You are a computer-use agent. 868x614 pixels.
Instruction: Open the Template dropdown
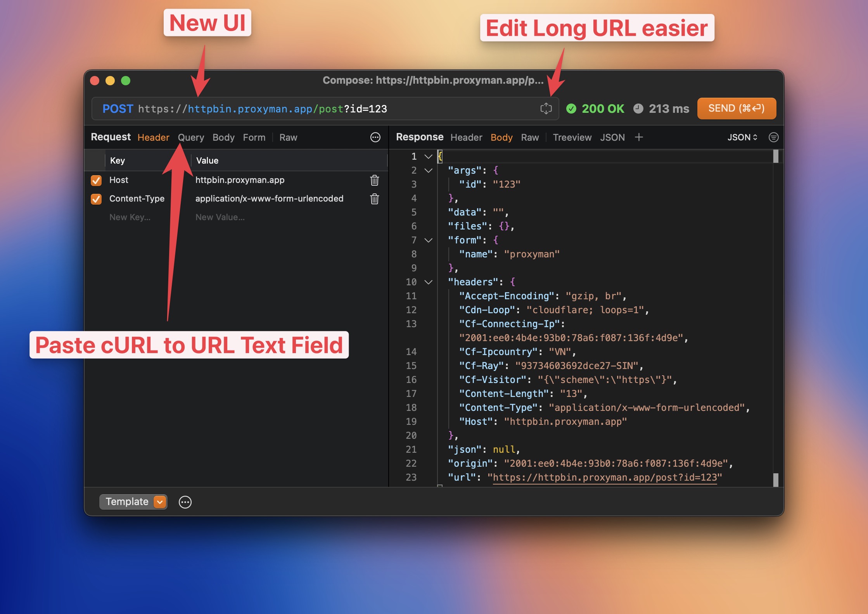(x=160, y=502)
